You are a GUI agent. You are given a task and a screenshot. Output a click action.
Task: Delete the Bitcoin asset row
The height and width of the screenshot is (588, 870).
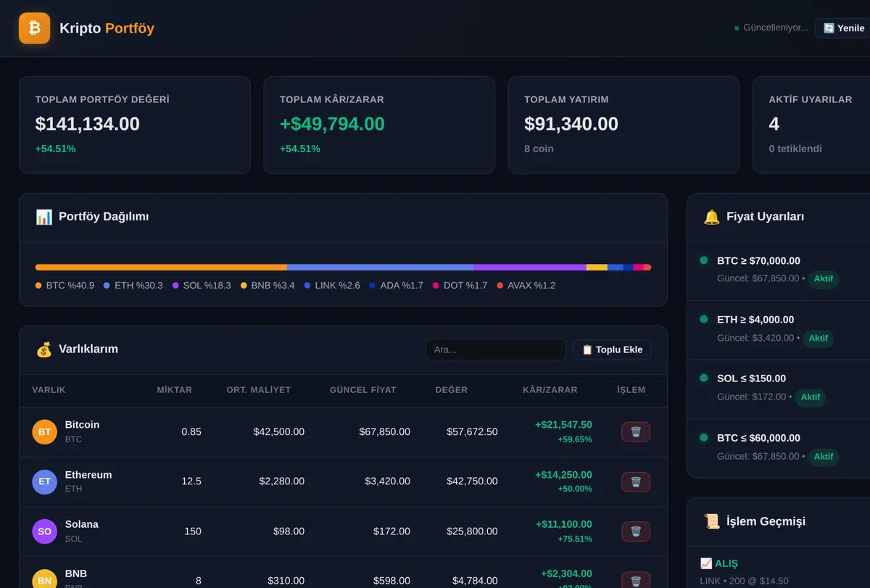(636, 432)
